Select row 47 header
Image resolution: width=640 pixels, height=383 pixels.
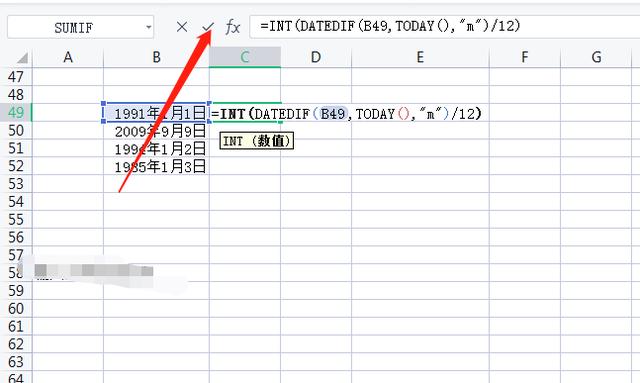tap(16, 77)
